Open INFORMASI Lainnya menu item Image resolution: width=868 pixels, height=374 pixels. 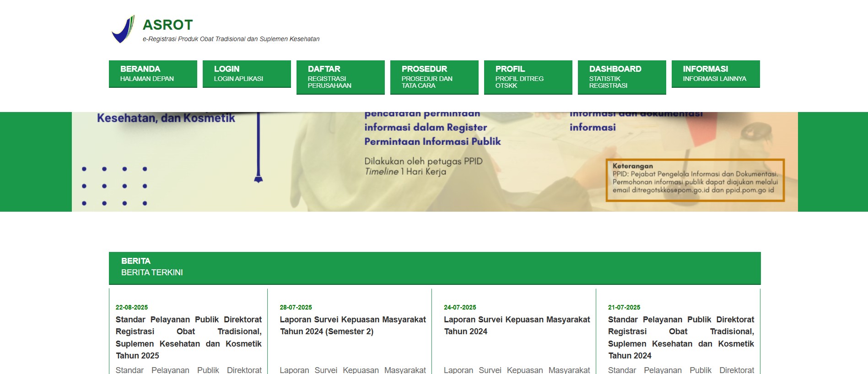tap(716, 74)
